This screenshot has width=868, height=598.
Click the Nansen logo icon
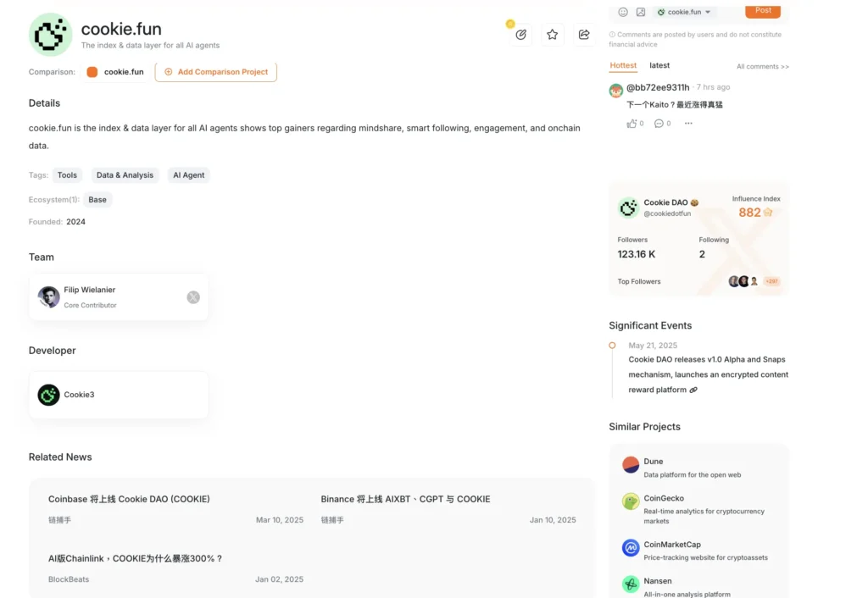631,584
